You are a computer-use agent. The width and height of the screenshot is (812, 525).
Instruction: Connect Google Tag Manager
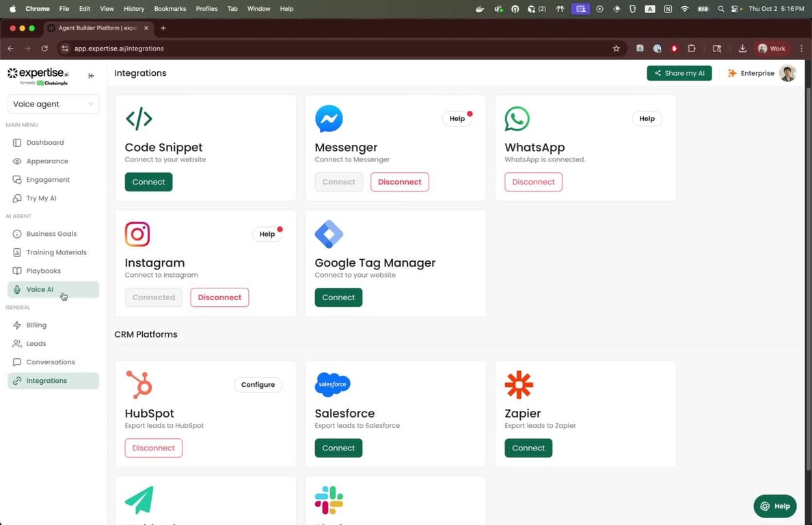click(339, 297)
